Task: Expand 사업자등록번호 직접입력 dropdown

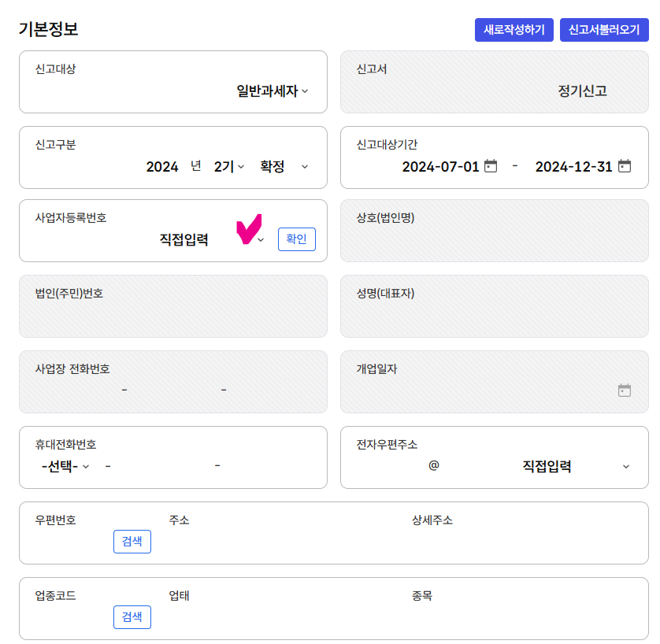Action: 211,239
